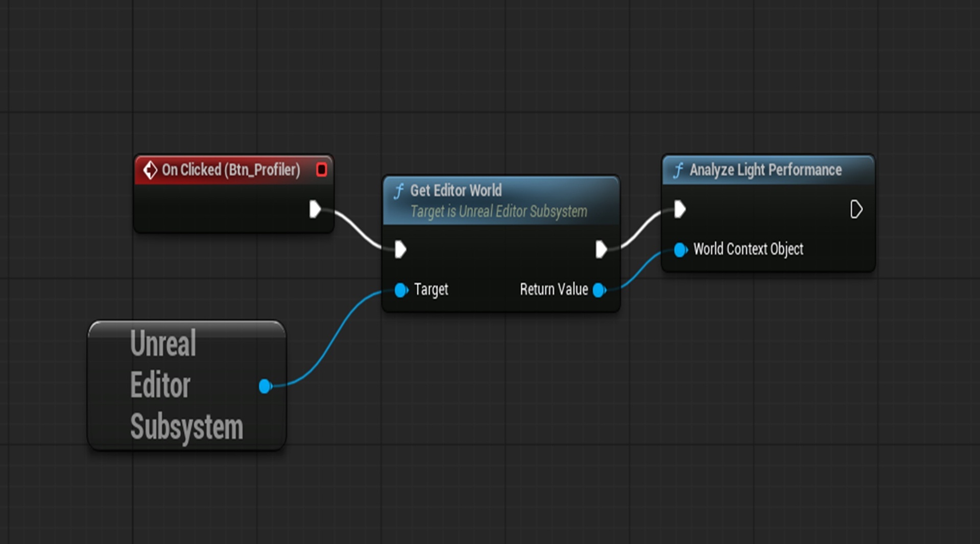Click the exec output pin of On Clicked node
Viewport: 980px width, 544px height.
pos(315,209)
